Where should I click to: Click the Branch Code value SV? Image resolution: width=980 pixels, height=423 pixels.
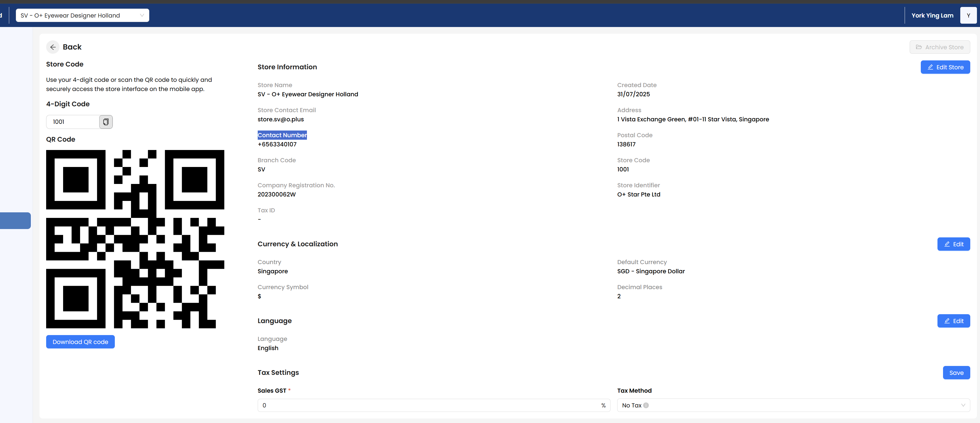261,169
